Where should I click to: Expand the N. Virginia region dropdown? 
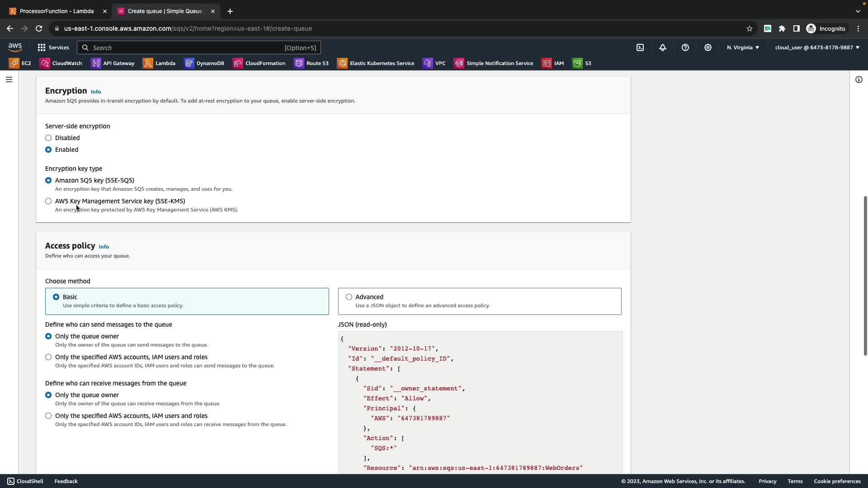(x=743, y=47)
